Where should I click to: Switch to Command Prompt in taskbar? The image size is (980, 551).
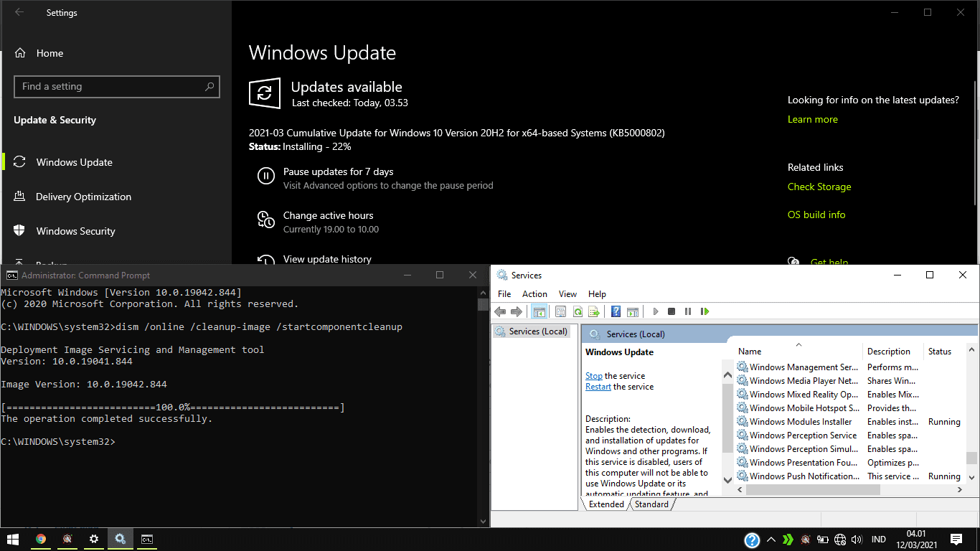tap(146, 539)
